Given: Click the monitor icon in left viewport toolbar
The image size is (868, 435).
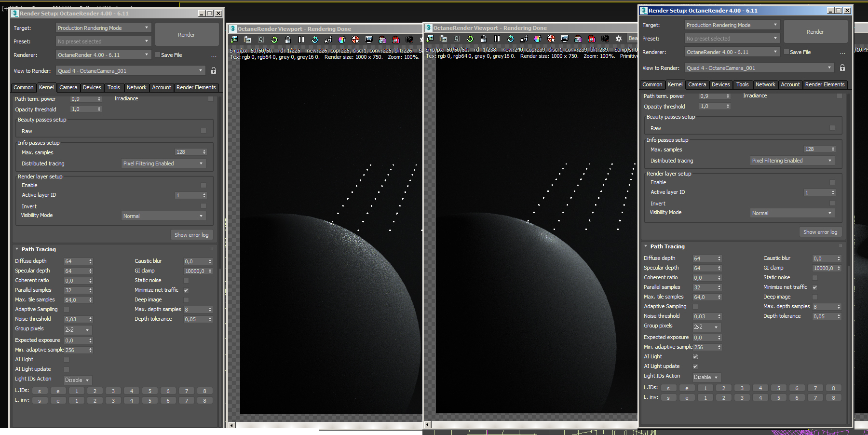Looking at the screenshot, I should point(369,40).
